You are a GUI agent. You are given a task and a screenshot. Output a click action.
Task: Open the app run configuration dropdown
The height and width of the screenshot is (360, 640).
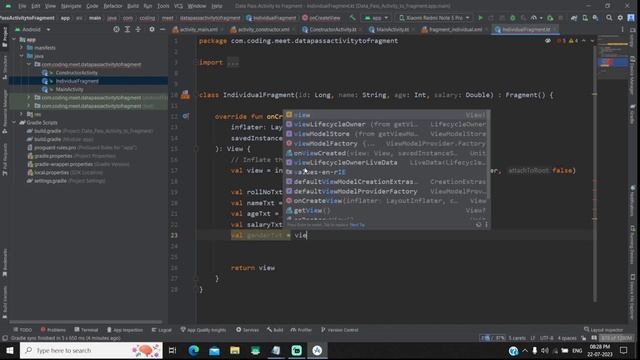[376, 18]
